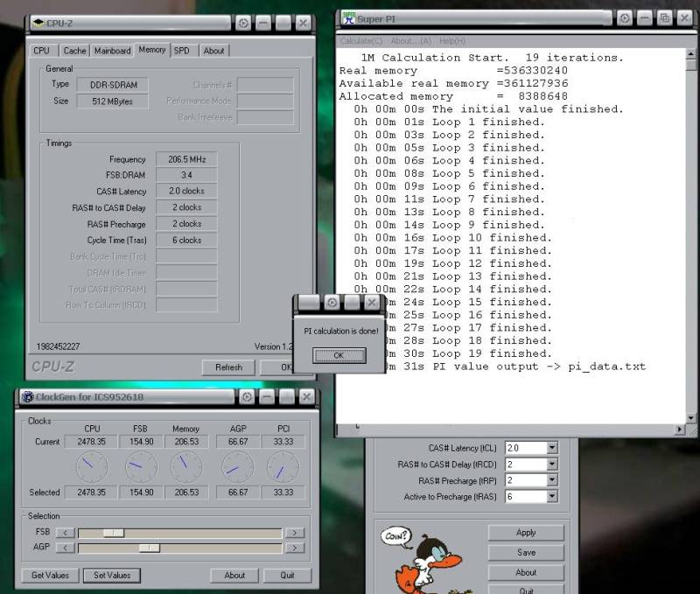Image resolution: width=700 pixels, height=594 pixels.
Task: Apply the memory timing settings
Action: (x=526, y=533)
